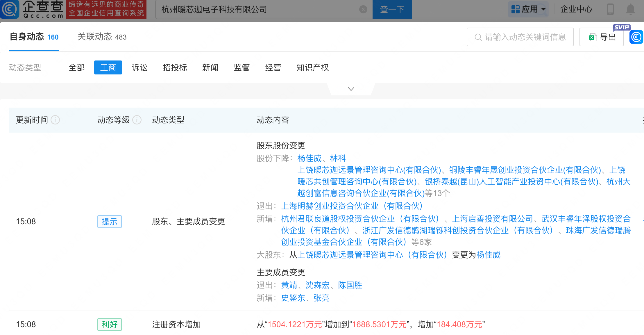Open 企业中心 link

[x=576, y=9]
